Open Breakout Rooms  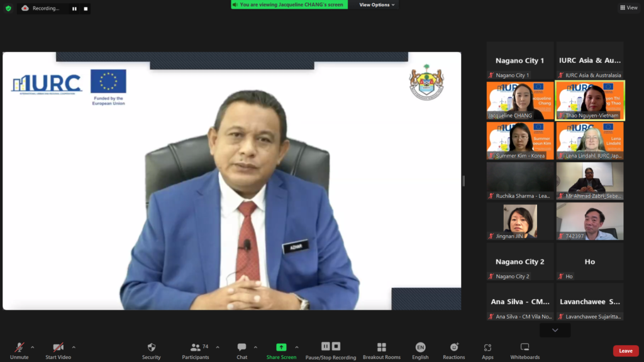click(x=381, y=350)
